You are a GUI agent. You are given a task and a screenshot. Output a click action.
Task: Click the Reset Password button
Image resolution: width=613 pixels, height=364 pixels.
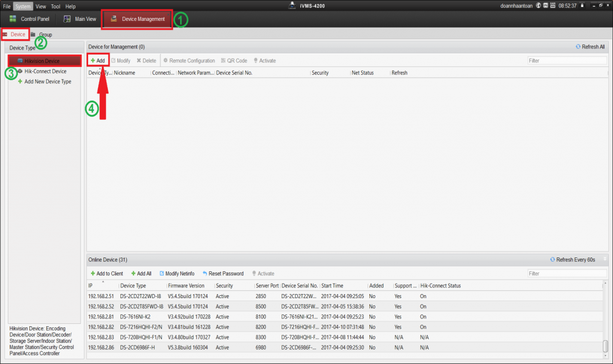tap(223, 274)
